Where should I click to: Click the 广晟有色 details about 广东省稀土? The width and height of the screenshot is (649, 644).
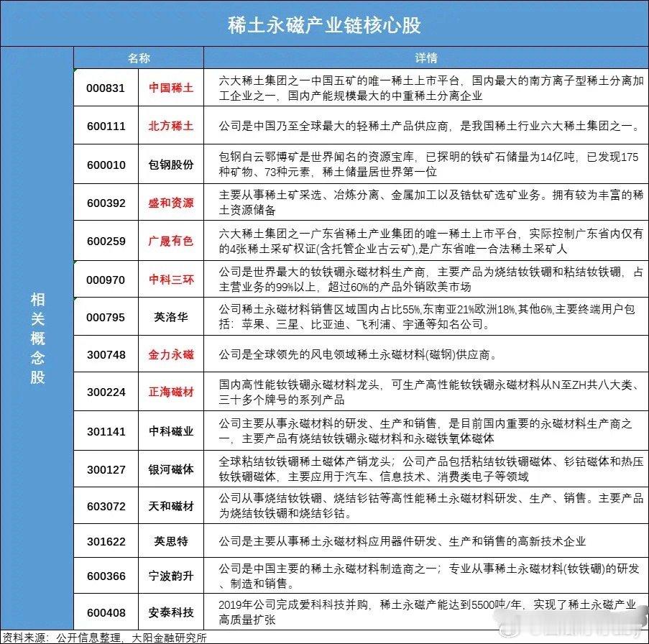pyautogui.click(x=431, y=241)
